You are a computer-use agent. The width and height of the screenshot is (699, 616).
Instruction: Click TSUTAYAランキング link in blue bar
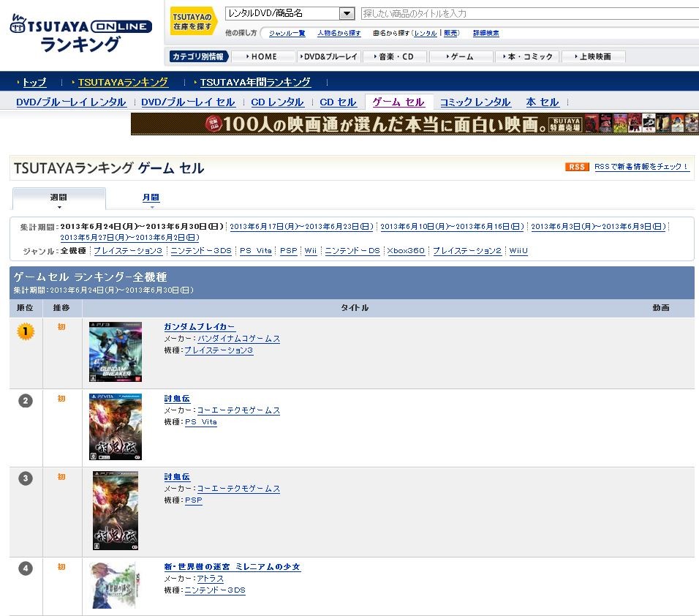pos(123,82)
